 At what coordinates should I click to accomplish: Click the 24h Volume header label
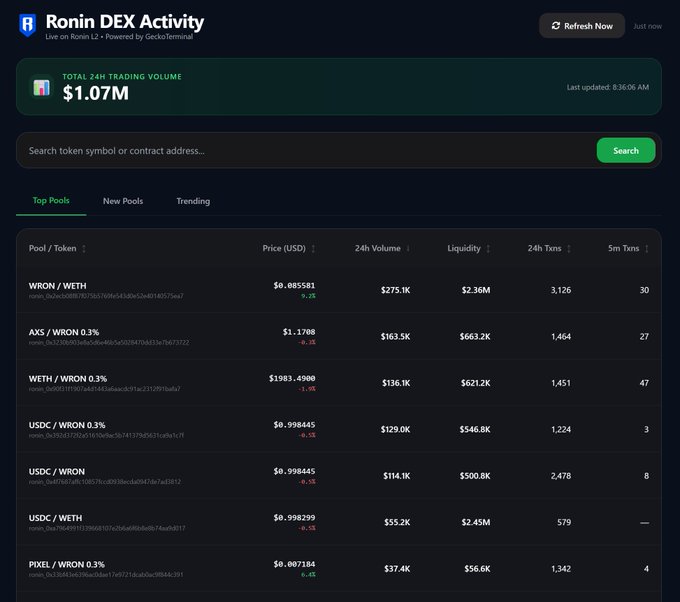[x=378, y=248]
